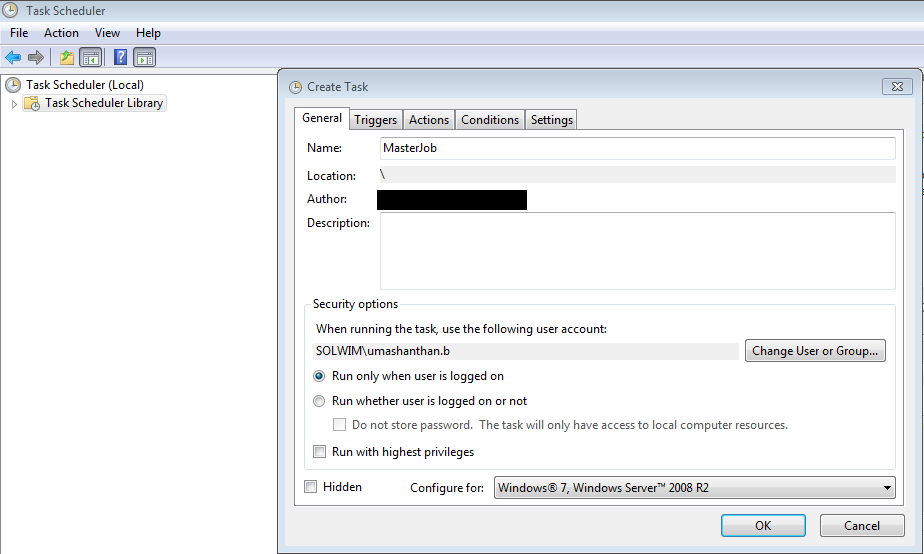The height and width of the screenshot is (554, 924).
Task: Click the Up one level folder icon
Action: tap(67, 57)
